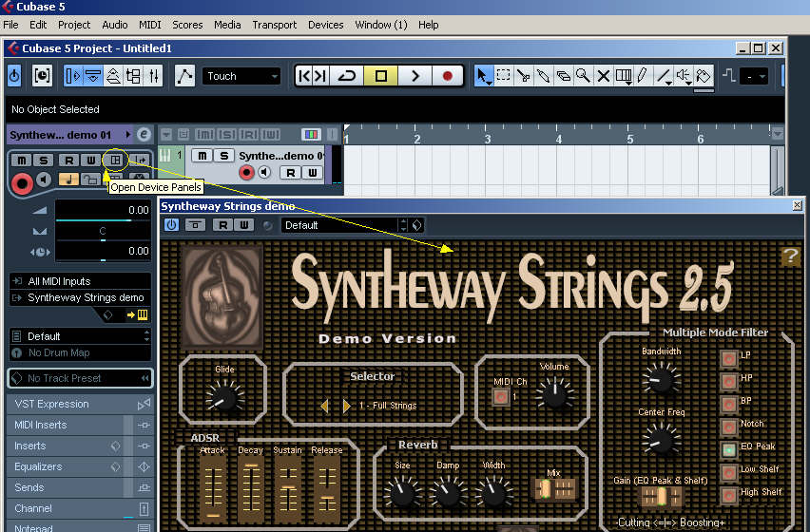The height and width of the screenshot is (532, 810).
Task: Open the Constrain Delay Compensation clock button
Action: 42,76
